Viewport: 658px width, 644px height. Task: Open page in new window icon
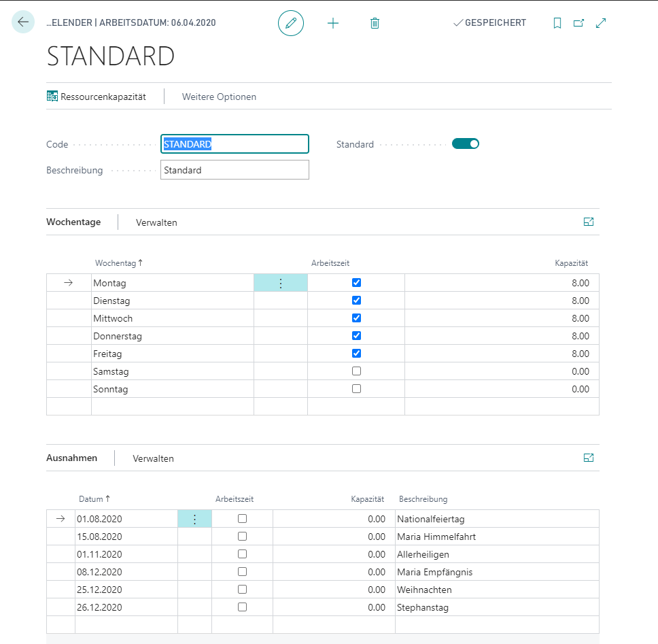click(x=578, y=22)
